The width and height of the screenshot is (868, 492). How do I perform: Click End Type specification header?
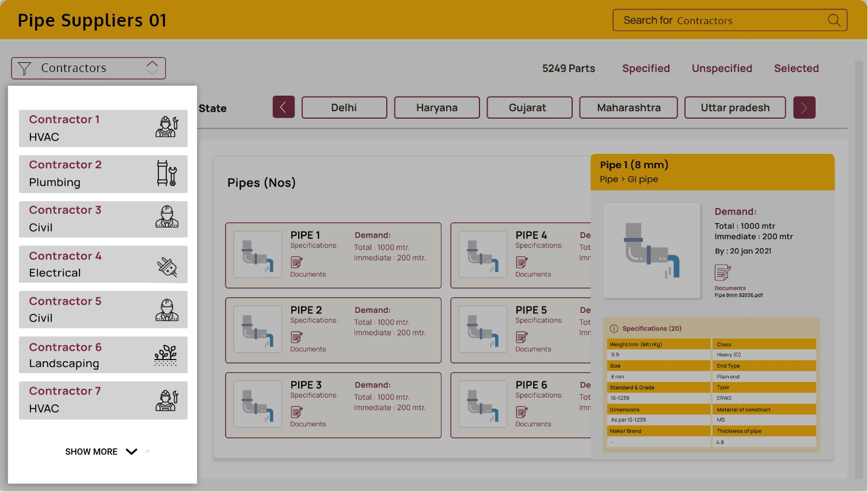coord(764,366)
